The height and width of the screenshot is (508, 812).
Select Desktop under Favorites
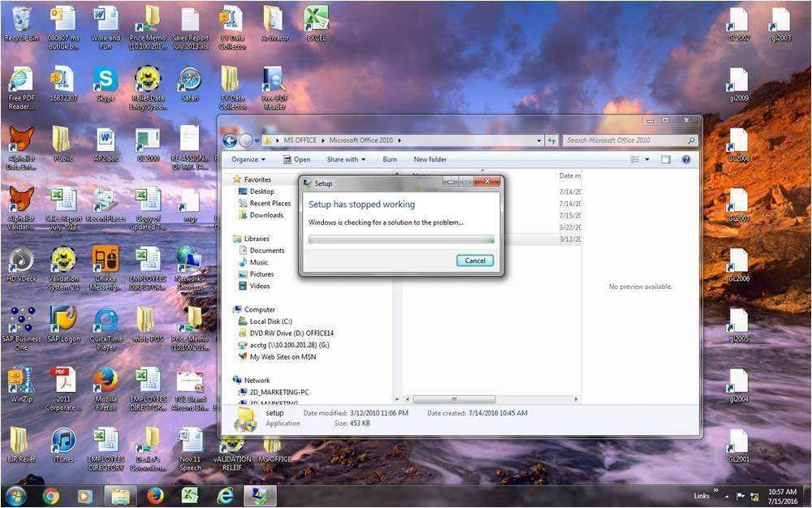tap(257, 192)
